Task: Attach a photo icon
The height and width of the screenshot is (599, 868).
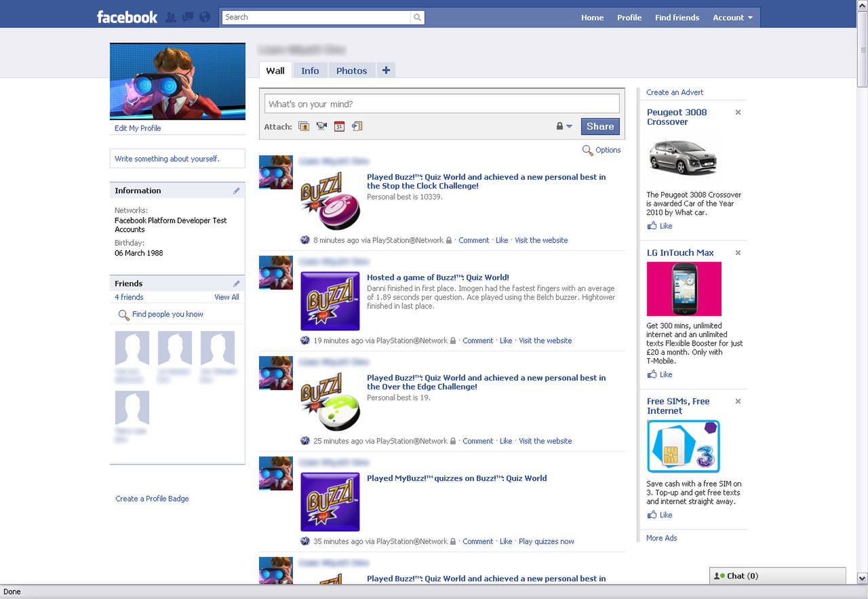Action: pos(304,126)
